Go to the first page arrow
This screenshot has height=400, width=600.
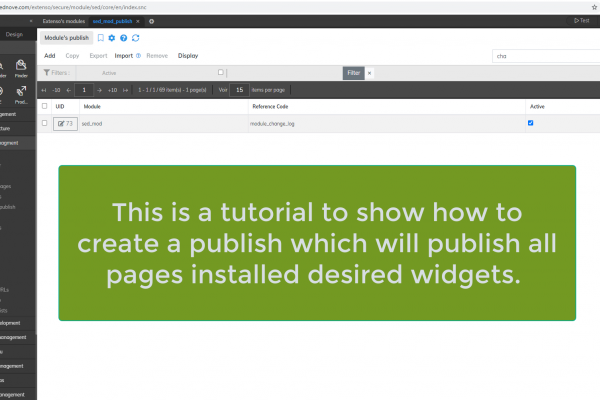(44, 90)
